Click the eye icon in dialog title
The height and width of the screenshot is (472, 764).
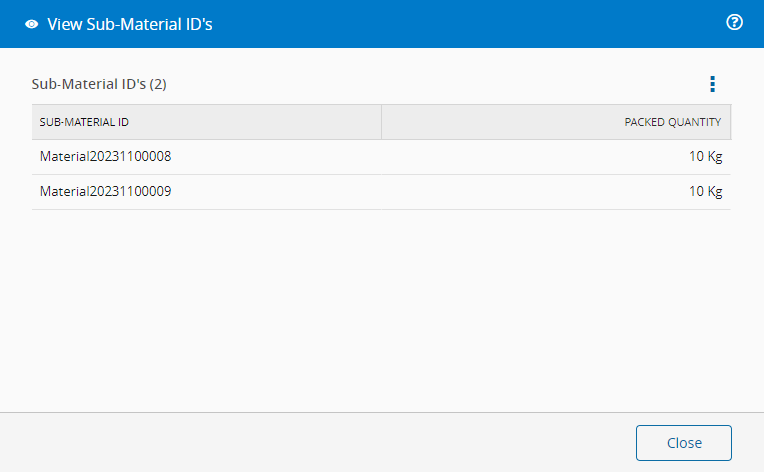point(32,25)
